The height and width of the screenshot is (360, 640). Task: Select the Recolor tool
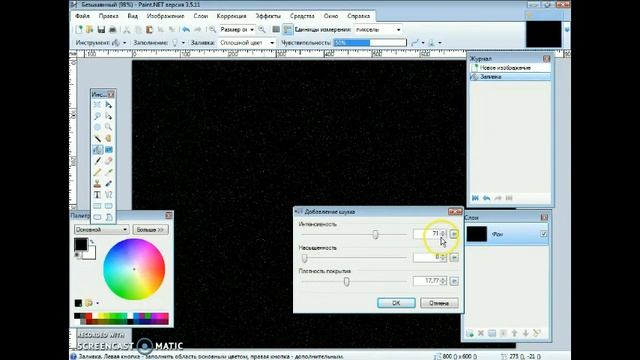109,184
